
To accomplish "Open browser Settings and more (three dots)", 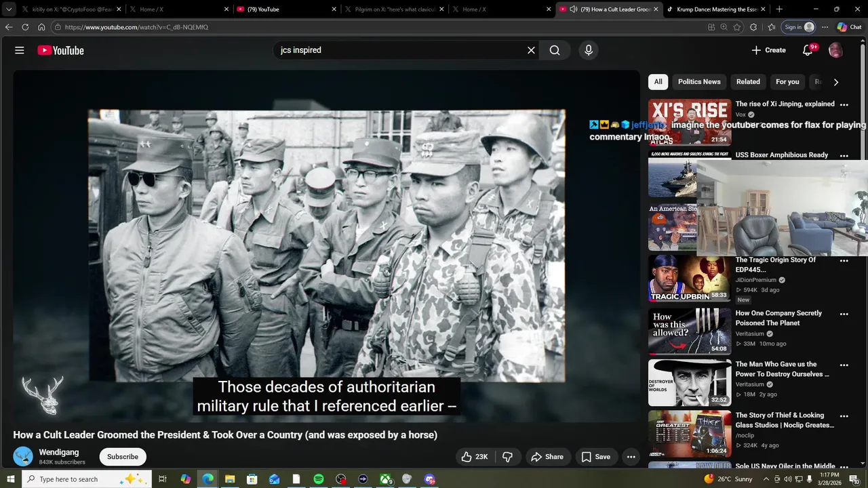I will click(x=825, y=27).
